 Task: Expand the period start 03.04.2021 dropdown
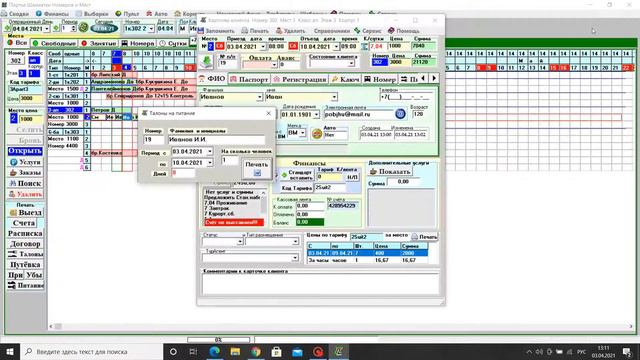pyautogui.click(x=210, y=151)
